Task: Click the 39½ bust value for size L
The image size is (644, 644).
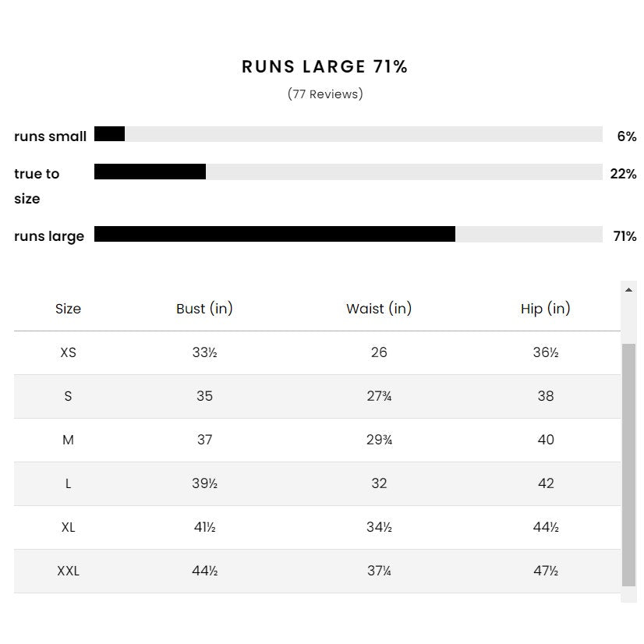Action: [x=204, y=483]
